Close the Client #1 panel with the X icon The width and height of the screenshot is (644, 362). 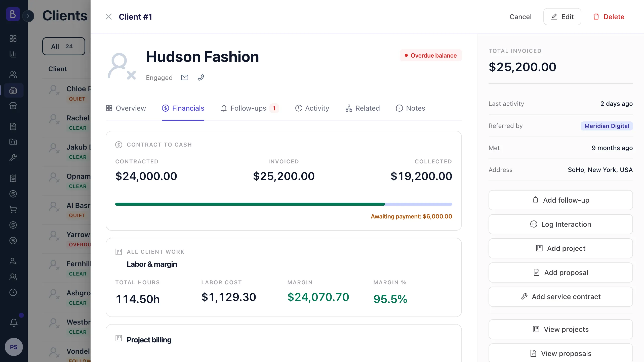tap(108, 17)
